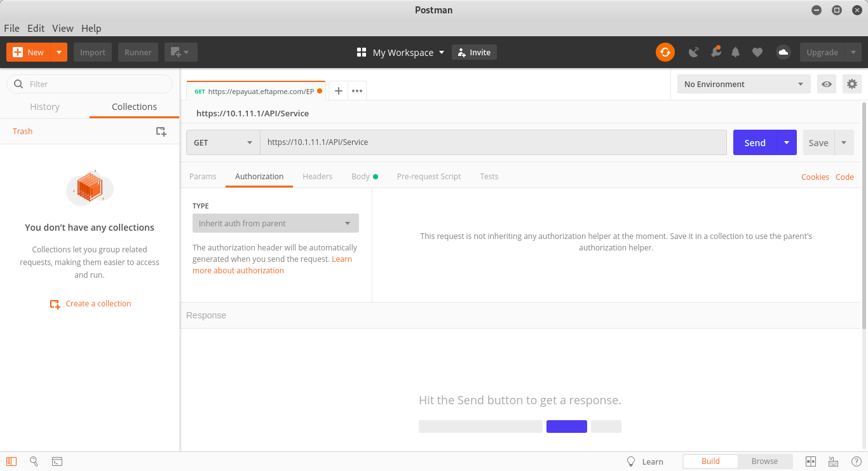The image size is (868, 471).
Task: Open the Find and Replace icon
Action: click(x=34, y=461)
